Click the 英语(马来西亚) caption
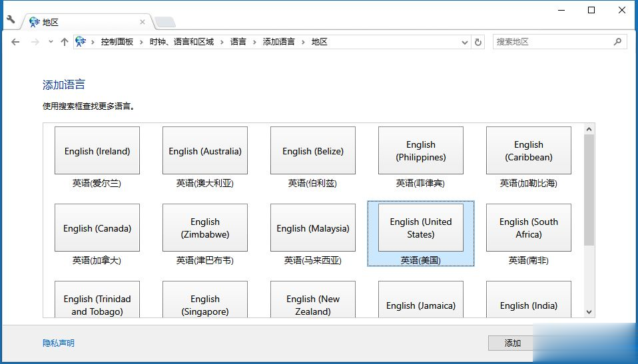The width and height of the screenshot is (638, 364). pyautogui.click(x=313, y=260)
